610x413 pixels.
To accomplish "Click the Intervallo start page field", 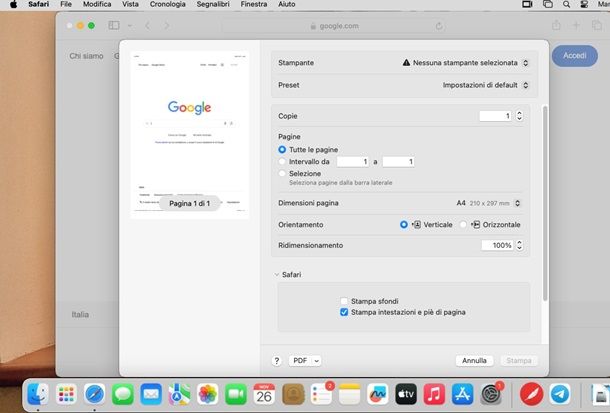I will [352, 162].
